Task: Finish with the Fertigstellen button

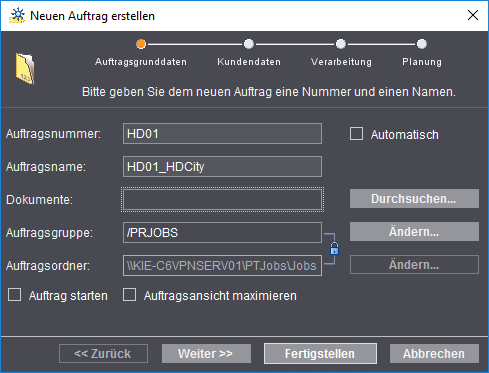Action: [320, 354]
